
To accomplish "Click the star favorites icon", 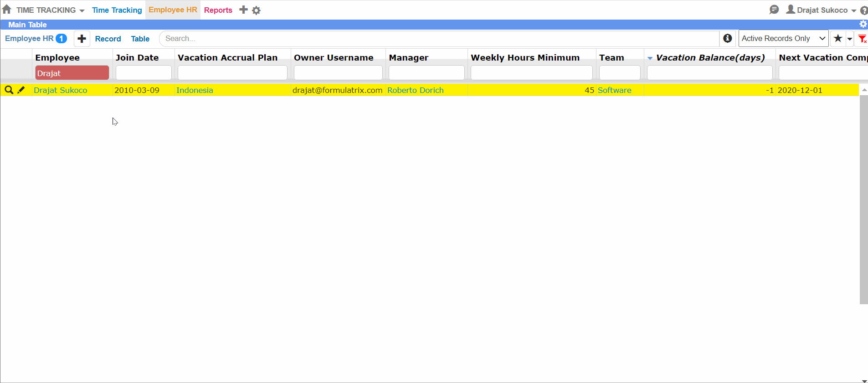I will click(x=838, y=39).
